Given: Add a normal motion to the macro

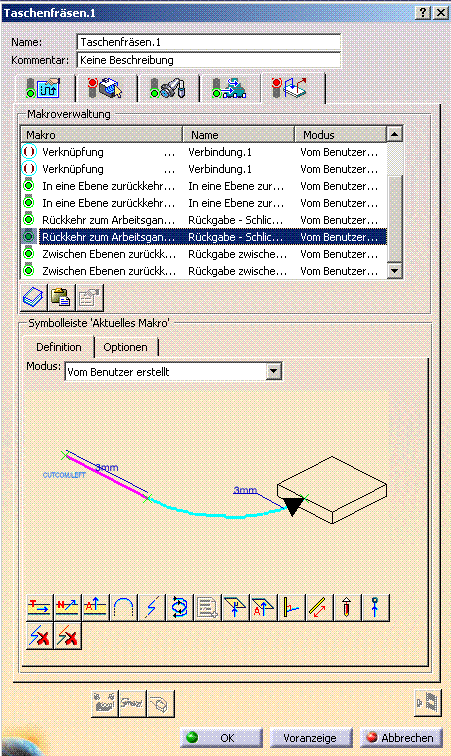Looking at the screenshot, I should click(67, 607).
